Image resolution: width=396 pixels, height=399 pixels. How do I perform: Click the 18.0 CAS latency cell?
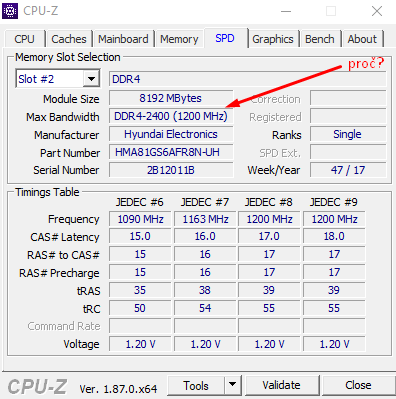pos(334,237)
